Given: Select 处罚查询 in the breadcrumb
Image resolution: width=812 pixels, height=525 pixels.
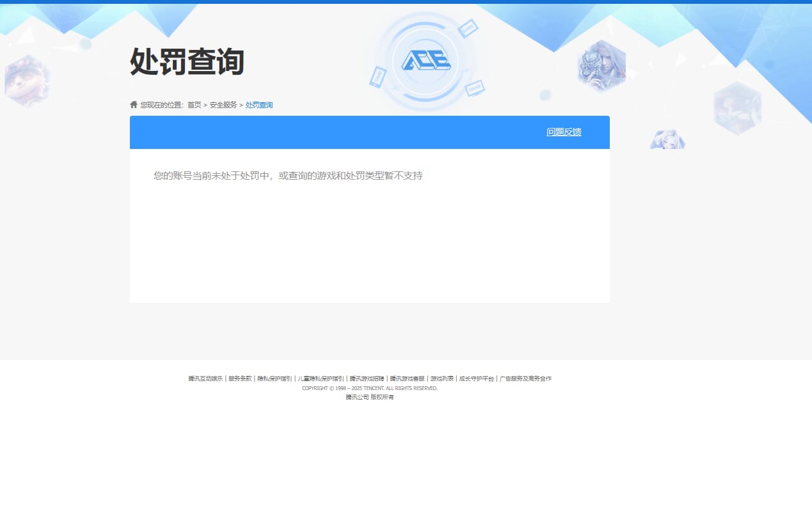Looking at the screenshot, I should 259,105.
